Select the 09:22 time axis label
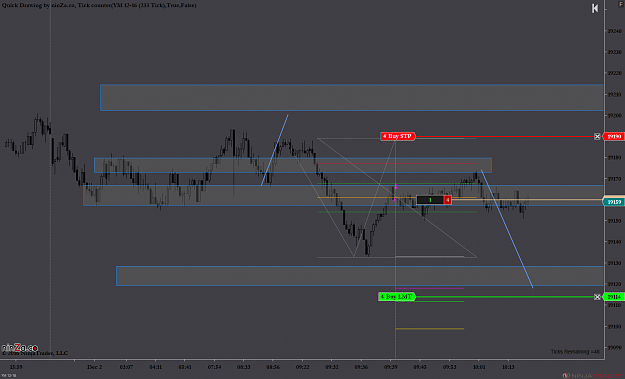 [303, 367]
